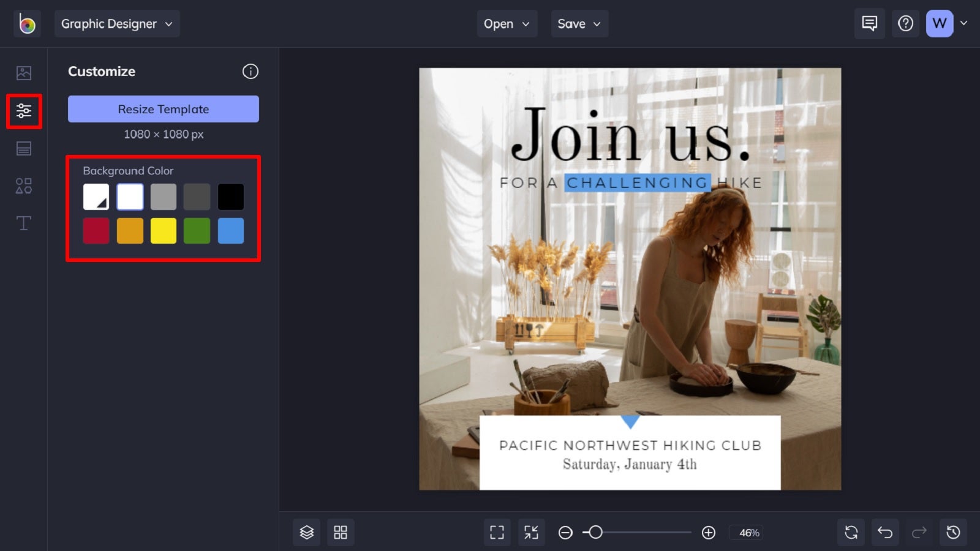980x551 pixels.
Task: Click the Help question mark
Action: coord(905,23)
